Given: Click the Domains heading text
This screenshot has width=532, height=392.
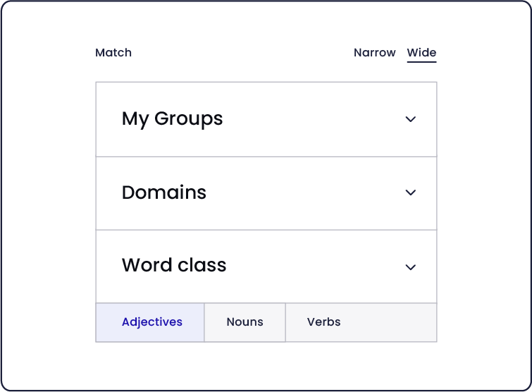Looking at the screenshot, I should [164, 192].
